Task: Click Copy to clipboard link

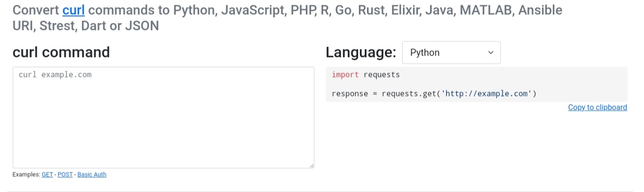Action: coord(598,107)
